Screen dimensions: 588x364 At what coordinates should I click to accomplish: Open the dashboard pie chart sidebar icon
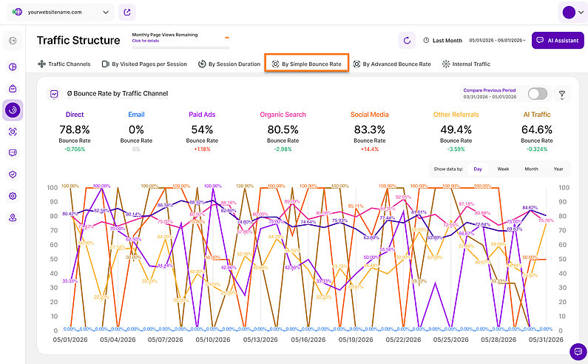(13, 67)
